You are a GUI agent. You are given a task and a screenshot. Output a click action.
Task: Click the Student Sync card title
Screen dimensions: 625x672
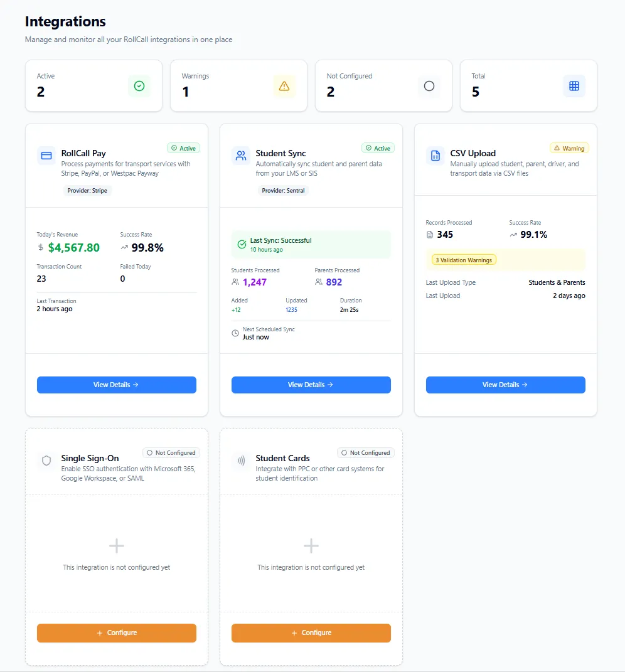(280, 153)
